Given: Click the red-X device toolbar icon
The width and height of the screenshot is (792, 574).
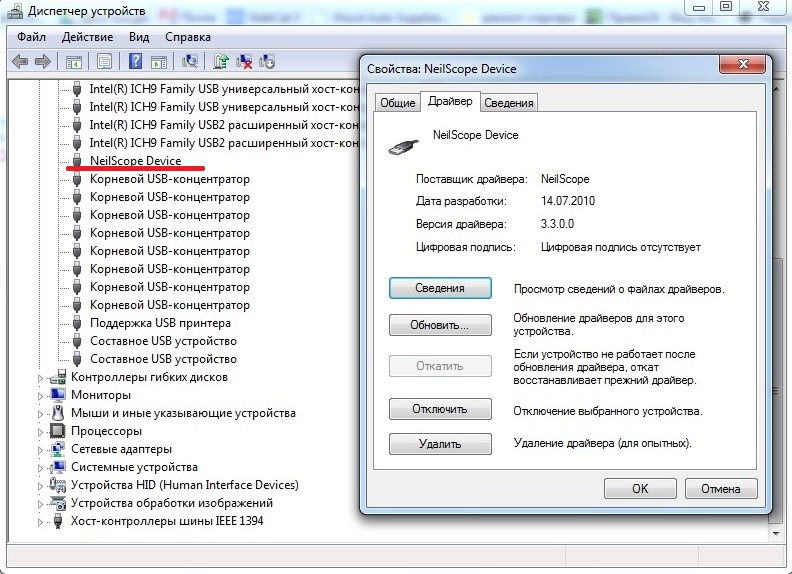Looking at the screenshot, I should (x=244, y=61).
